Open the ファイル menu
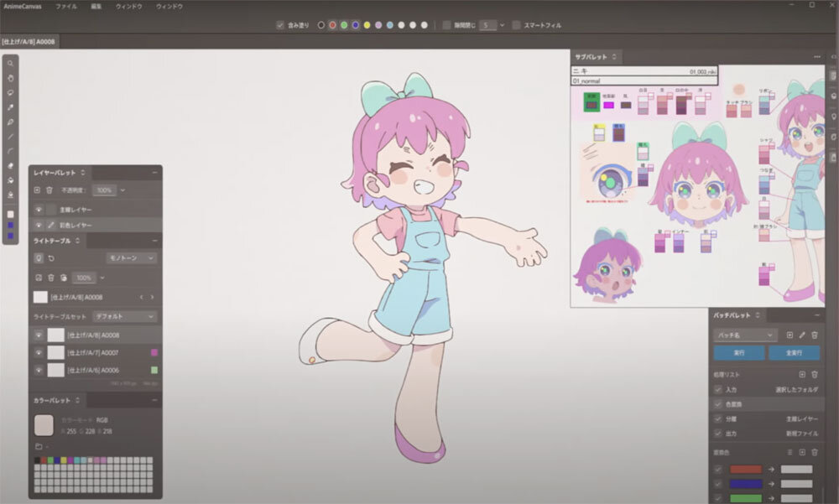 pos(65,6)
